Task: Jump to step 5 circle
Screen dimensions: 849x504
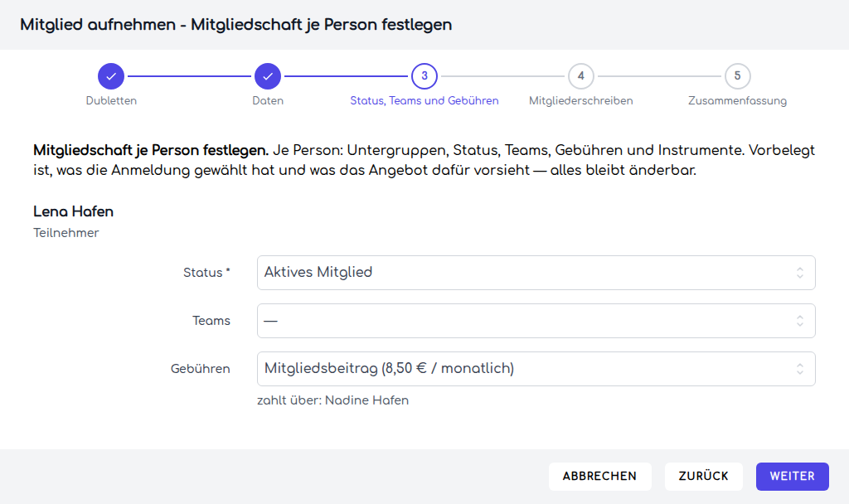Action: 737,76
